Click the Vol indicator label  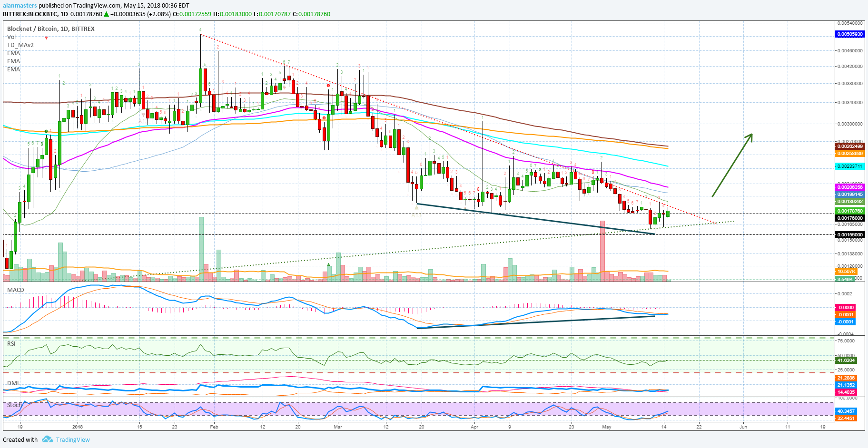[11, 37]
